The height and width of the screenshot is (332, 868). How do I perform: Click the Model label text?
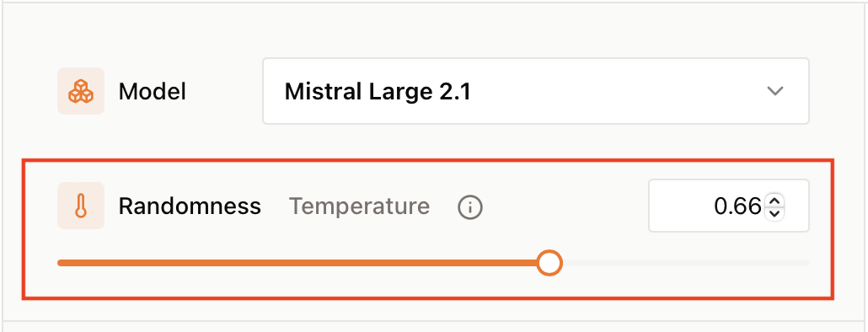click(153, 91)
